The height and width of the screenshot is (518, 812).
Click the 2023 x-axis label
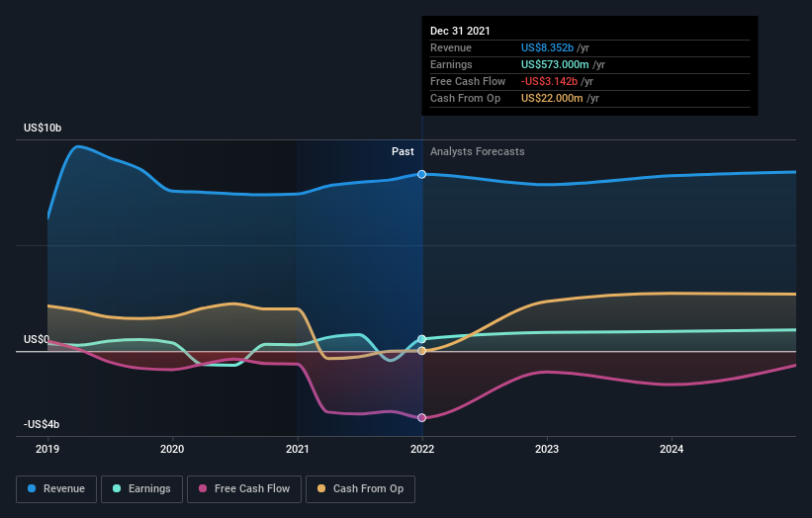click(547, 449)
